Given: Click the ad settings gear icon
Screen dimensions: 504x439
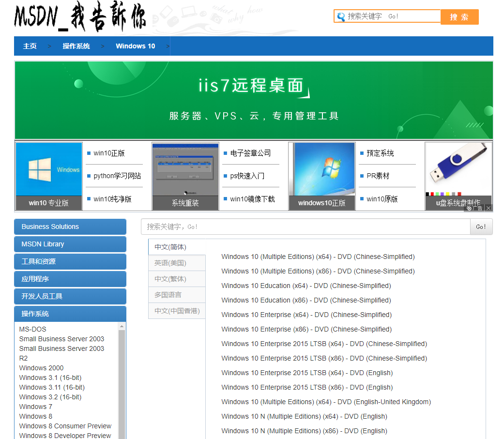Looking at the screenshot, I should tap(469, 209).
